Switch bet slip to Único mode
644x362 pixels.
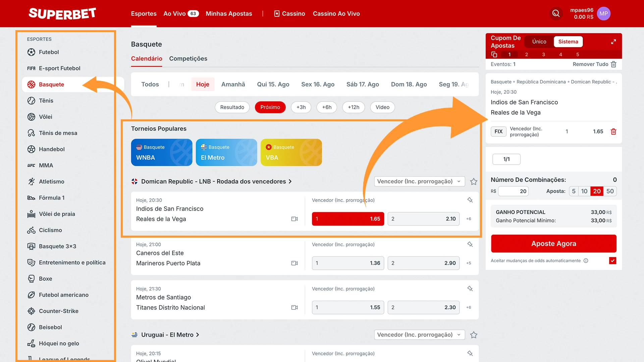[x=539, y=42]
